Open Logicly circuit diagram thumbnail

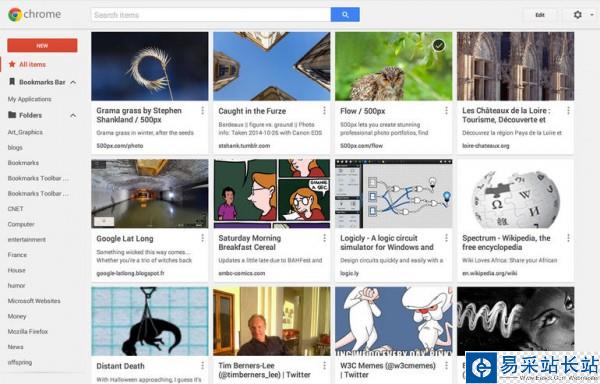click(393, 194)
